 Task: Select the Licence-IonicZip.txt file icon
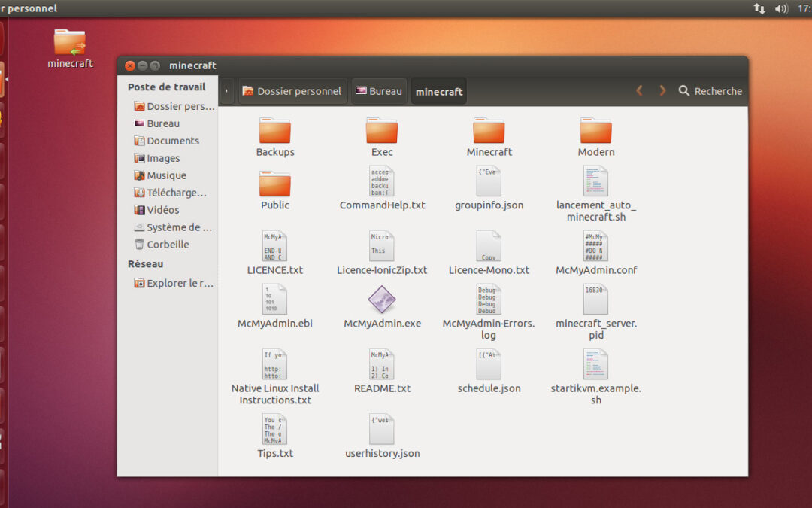pos(382,246)
